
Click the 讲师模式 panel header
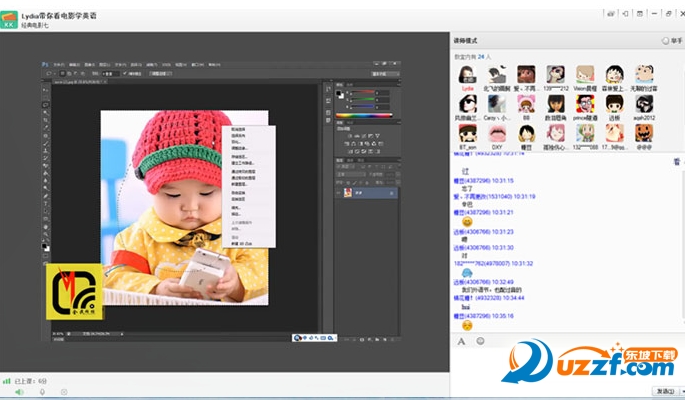click(465, 41)
